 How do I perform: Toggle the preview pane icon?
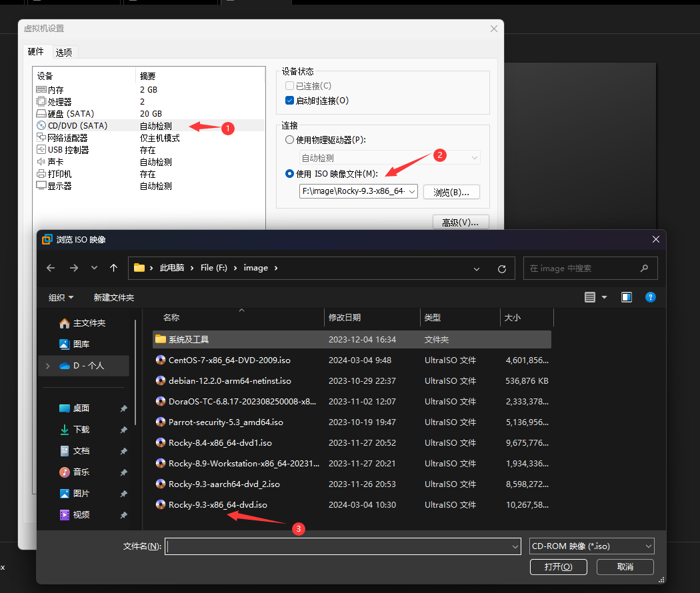(627, 297)
